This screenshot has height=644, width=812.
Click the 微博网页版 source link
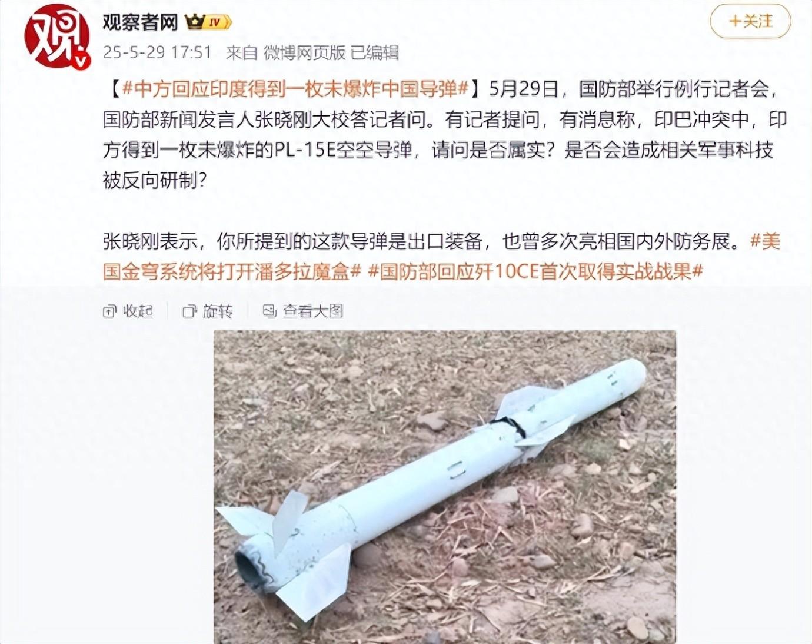304,52
